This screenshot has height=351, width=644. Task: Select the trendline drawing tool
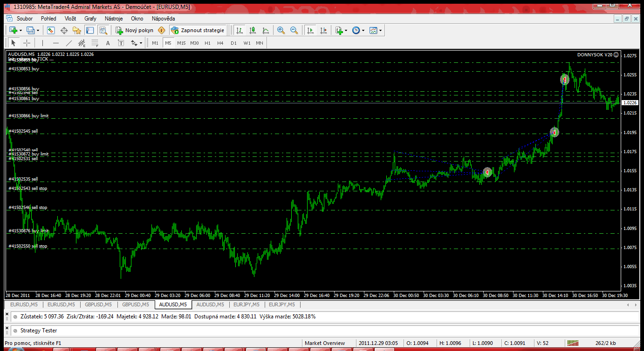point(69,43)
